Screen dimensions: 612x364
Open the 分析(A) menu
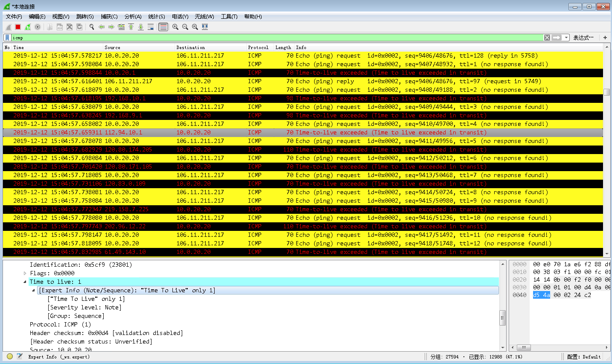133,17
